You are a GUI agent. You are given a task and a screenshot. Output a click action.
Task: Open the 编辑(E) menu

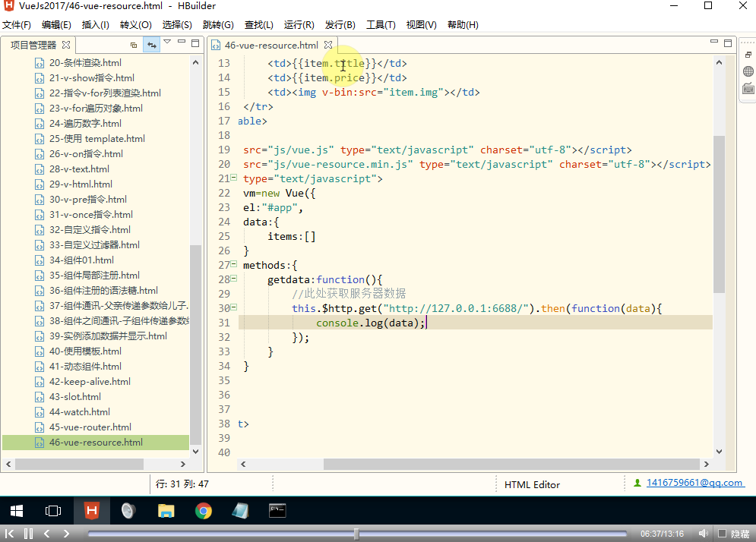[56, 24]
